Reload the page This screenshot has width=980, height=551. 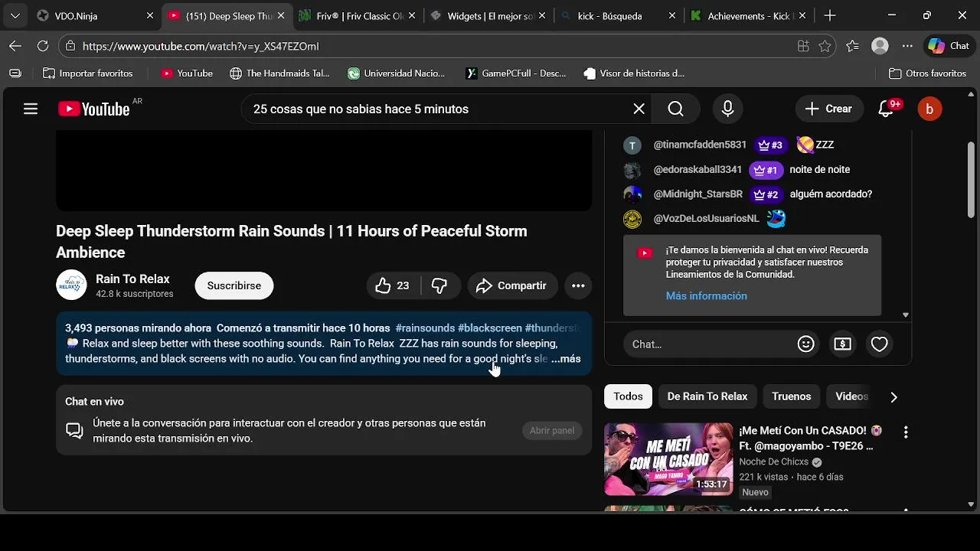(x=43, y=46)
